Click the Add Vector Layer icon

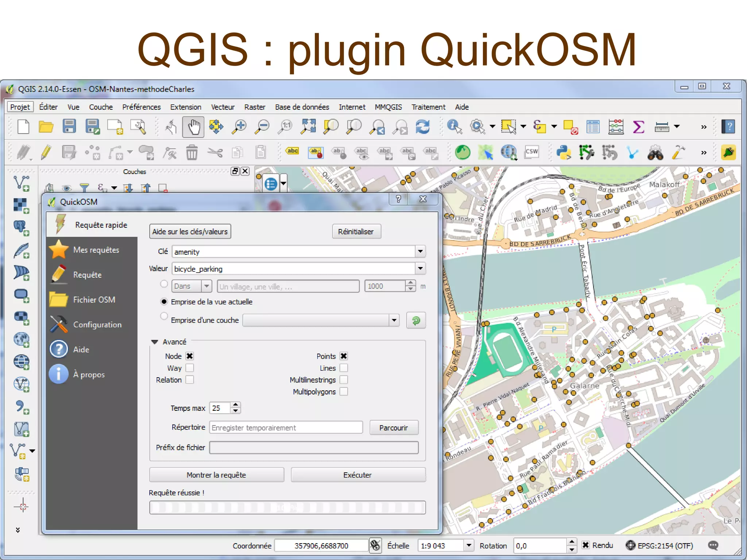[22, 183]
